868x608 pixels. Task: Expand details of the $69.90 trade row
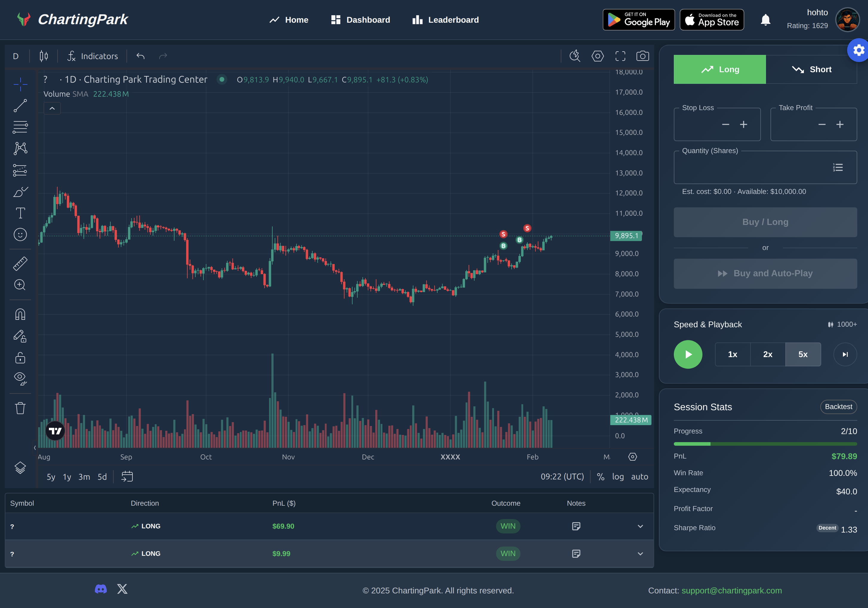tap(640, 526)
